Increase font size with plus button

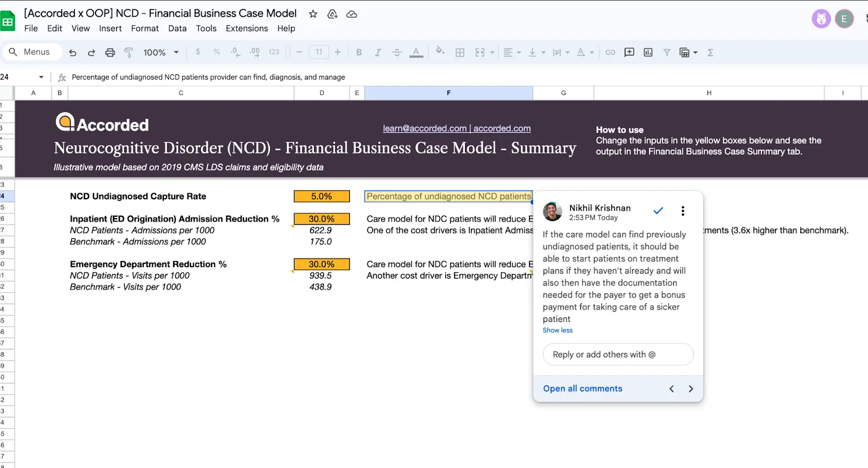coord(337,52)
